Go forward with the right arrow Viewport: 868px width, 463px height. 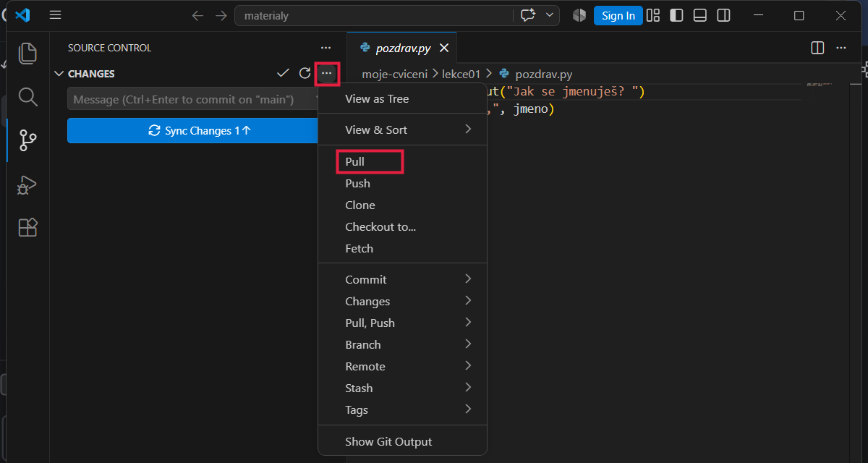221,15
